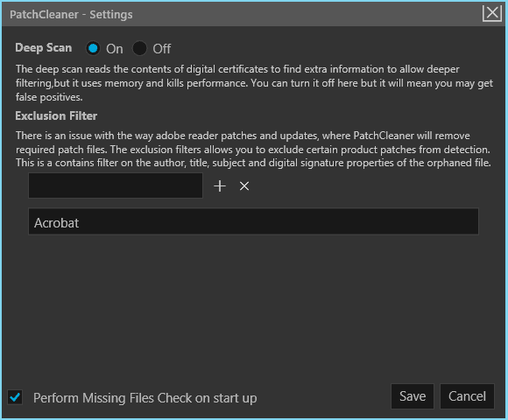Click the Exclusion Filter heading
This screenshot has height=420, width=508.
click(x=56, y=115)
